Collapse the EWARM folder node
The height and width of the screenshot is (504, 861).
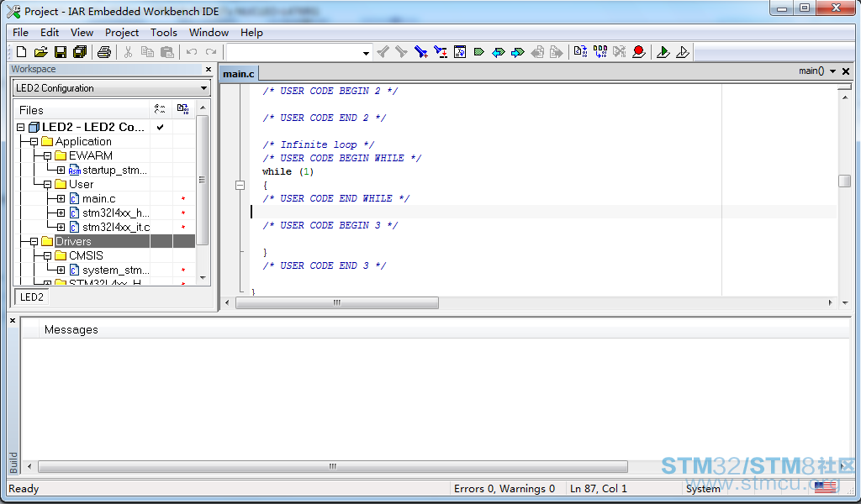click(x=47, y=155)
